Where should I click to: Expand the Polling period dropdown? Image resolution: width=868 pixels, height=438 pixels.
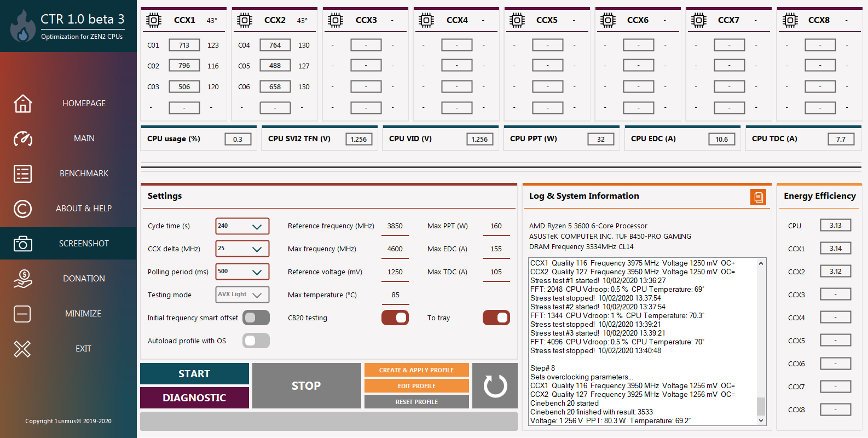coord(242,272)
